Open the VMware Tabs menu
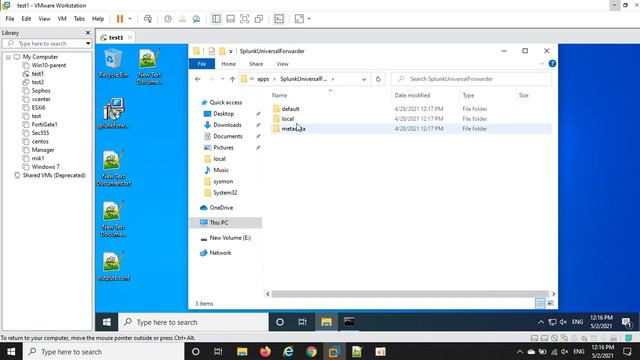This screenshot has width=640, height=360. coord(79,19)
